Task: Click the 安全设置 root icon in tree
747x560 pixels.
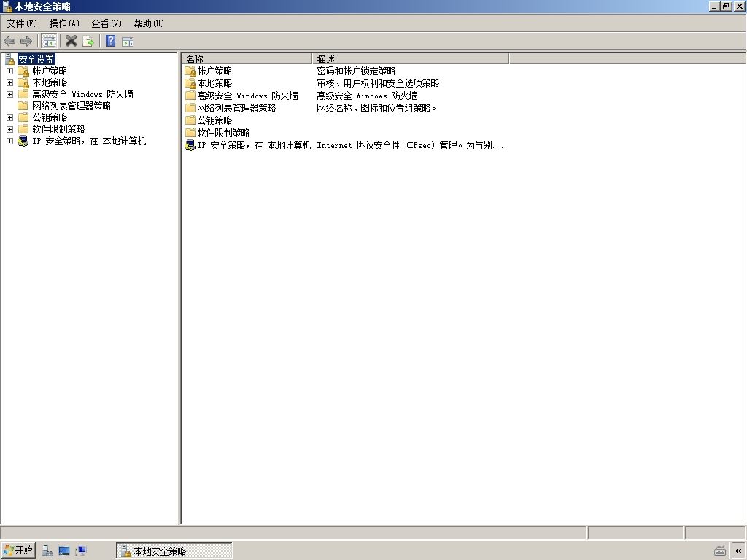Action: [10, 59]
